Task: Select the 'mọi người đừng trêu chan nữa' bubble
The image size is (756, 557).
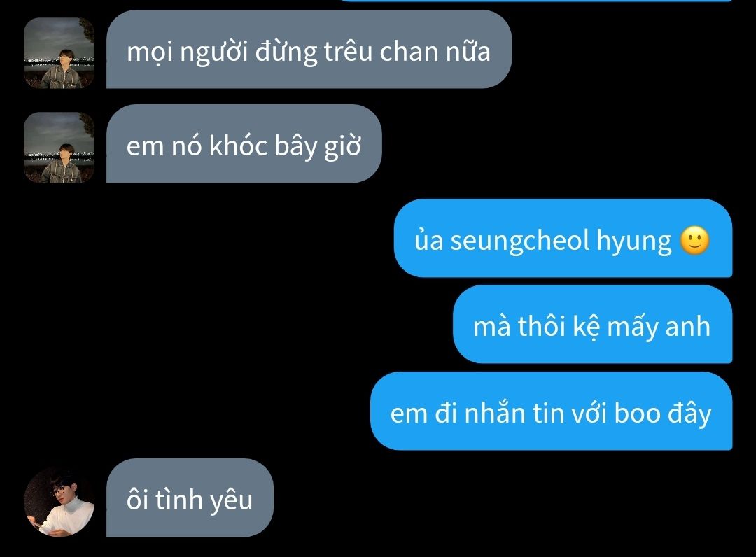Action: tap(309, 49)
